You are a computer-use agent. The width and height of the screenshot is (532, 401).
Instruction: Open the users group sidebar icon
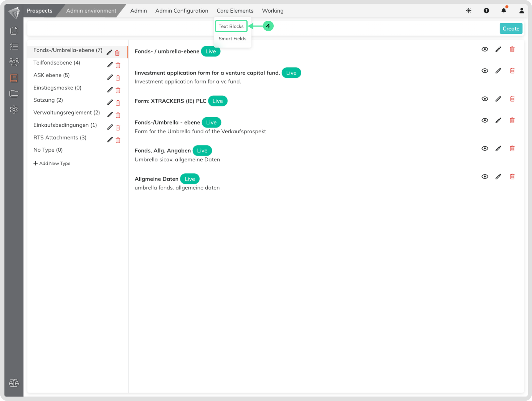coord(14,62)
